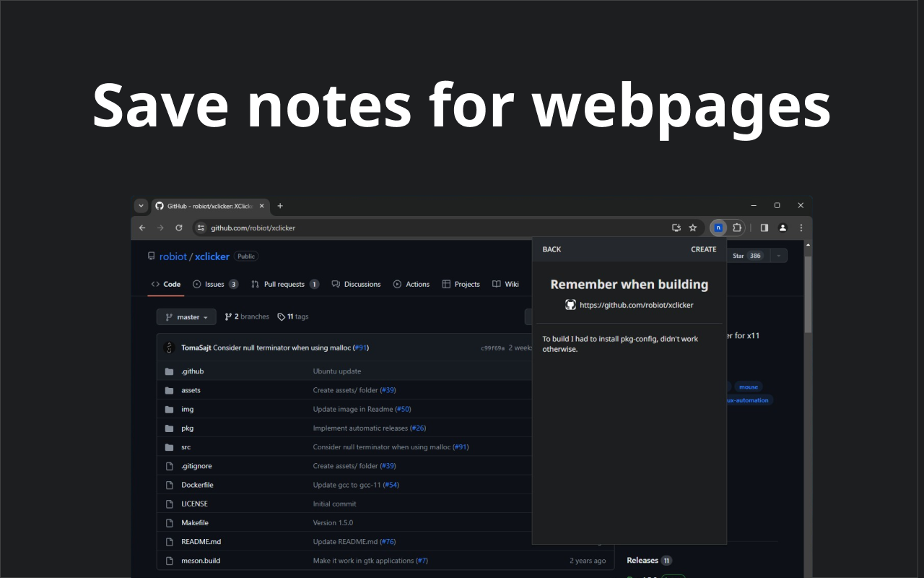
Task: Open TomaSajt author link
Action: coord(196,348)
